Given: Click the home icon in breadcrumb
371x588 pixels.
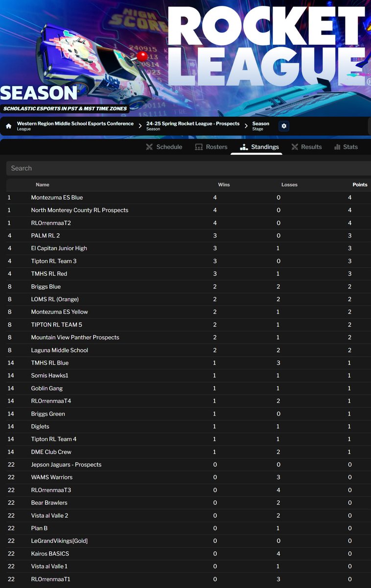Looking at the screenshot, I should pos(8,126).
